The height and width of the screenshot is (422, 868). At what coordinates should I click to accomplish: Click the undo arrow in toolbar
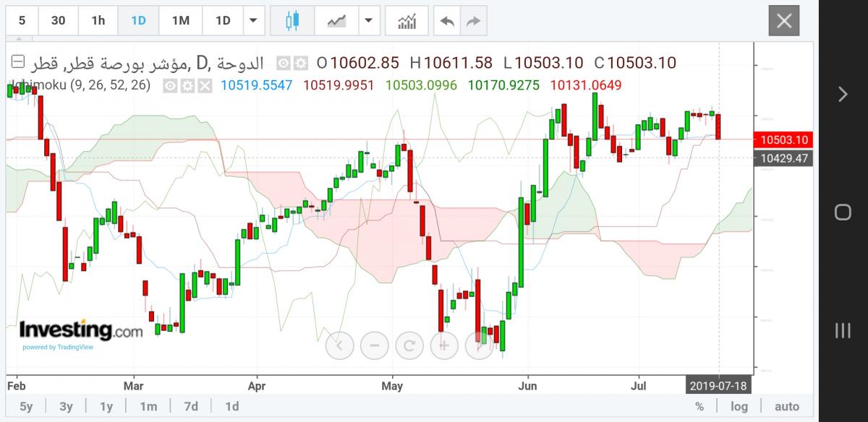point(447,20)
